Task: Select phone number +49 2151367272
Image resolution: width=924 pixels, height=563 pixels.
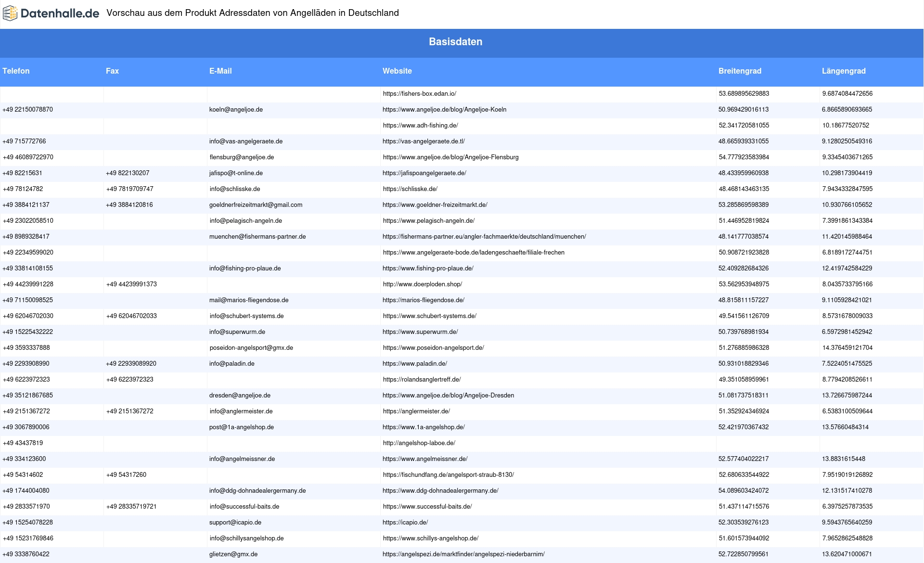Action: [26, 411]
